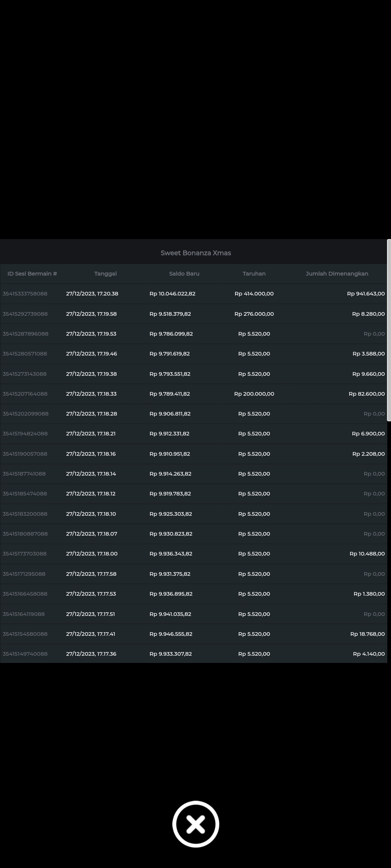Image resolution: width=391 pixels, height=868 pixels.
Task: Open session ID 35415149740088
Action: pos(25,654)
